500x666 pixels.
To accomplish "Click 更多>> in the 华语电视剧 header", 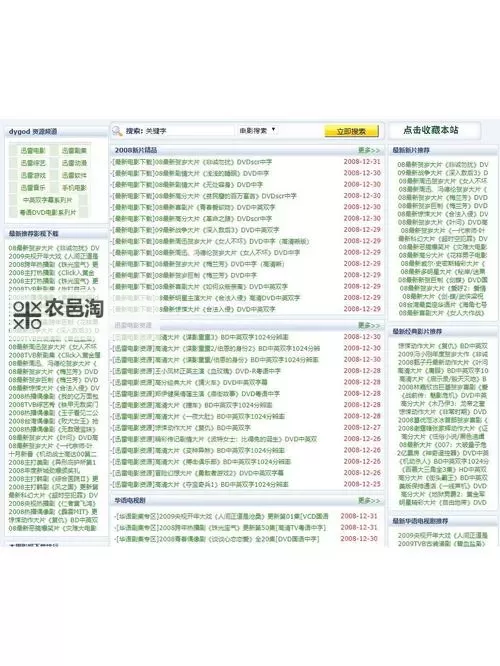I will 369,501.
